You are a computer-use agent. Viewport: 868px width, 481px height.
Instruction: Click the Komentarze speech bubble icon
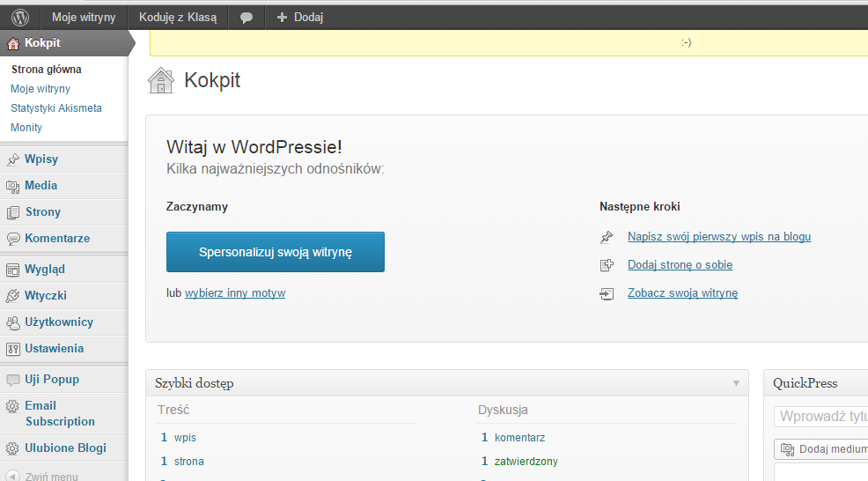(12, 239)
